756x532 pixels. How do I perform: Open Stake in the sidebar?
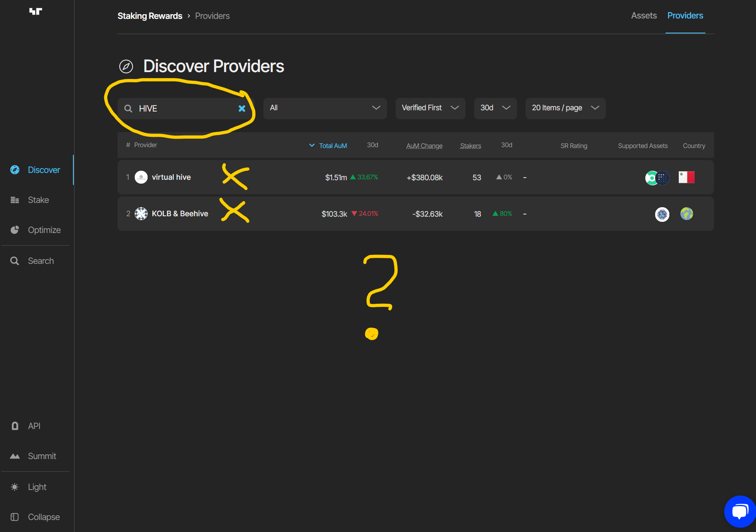click(x=38, y=200)
